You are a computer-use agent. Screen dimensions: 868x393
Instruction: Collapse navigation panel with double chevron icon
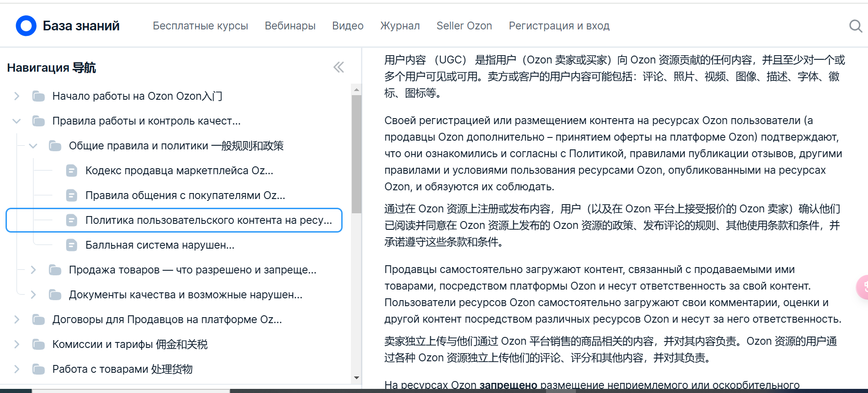coord(338,68)
